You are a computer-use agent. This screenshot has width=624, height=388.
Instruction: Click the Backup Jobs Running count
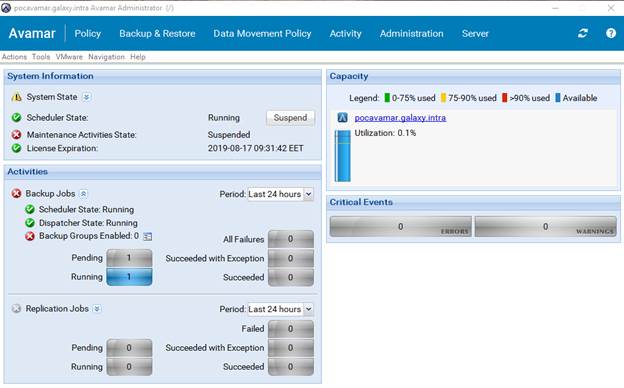pos(129,277)
